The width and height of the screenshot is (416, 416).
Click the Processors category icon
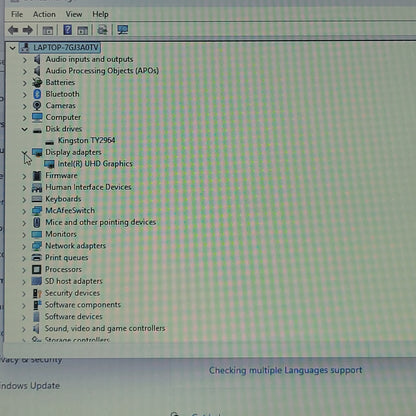[37, 269]
